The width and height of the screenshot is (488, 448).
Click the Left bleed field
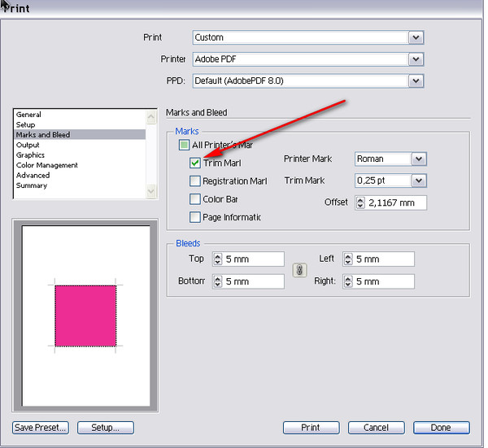pos(384,259)
